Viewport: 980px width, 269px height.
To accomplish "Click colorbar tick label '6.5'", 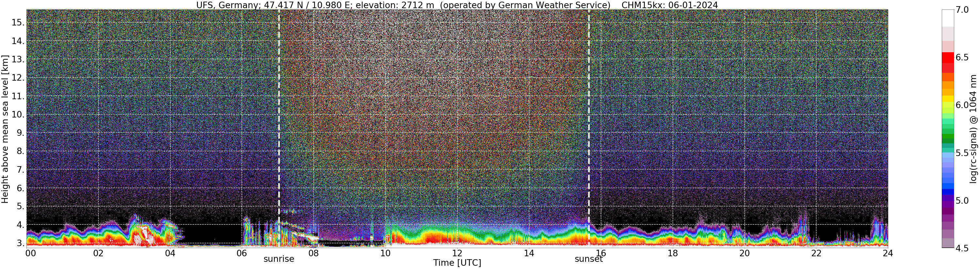I will (x=962, y=57).
